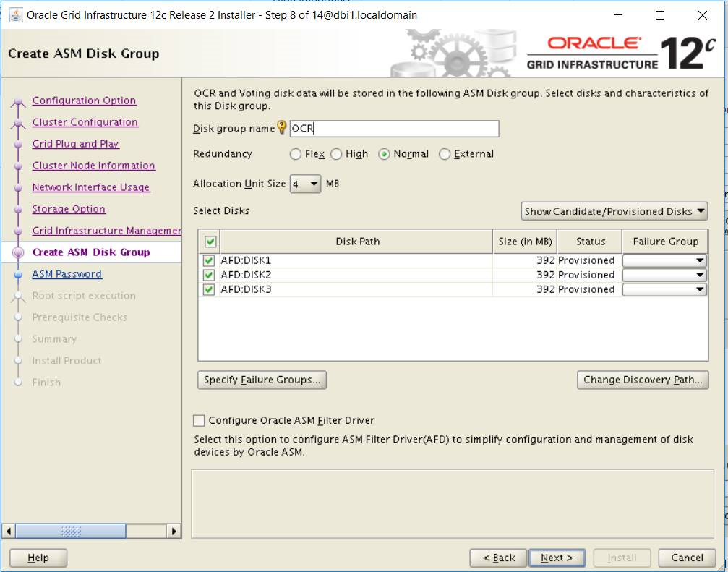Screen dimensions: 728x572
Task: Go to Configuration Option step
Action: (x=84, y=101)
